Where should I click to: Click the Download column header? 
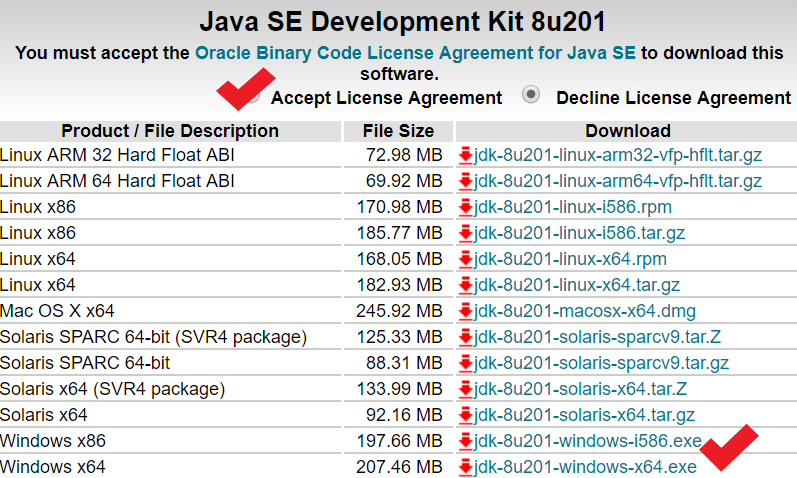point(627,131)
